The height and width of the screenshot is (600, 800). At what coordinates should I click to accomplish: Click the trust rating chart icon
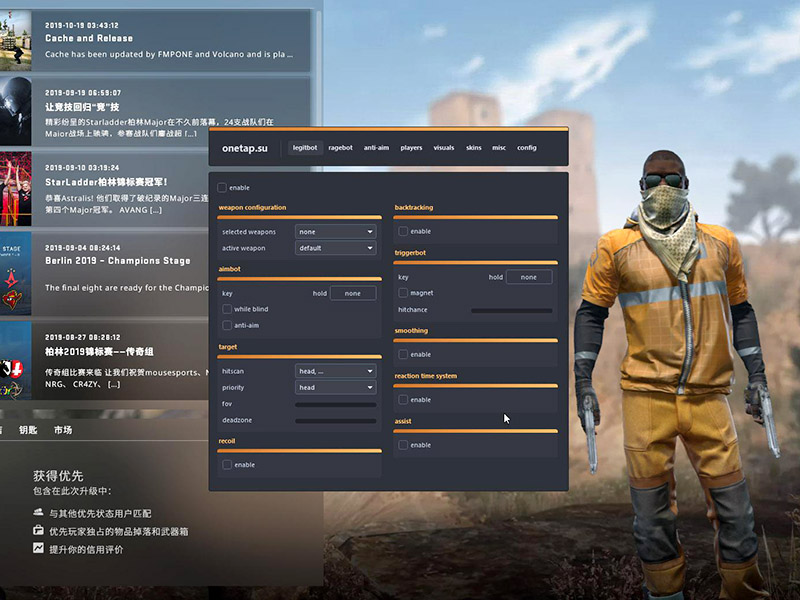pos(38,548)
